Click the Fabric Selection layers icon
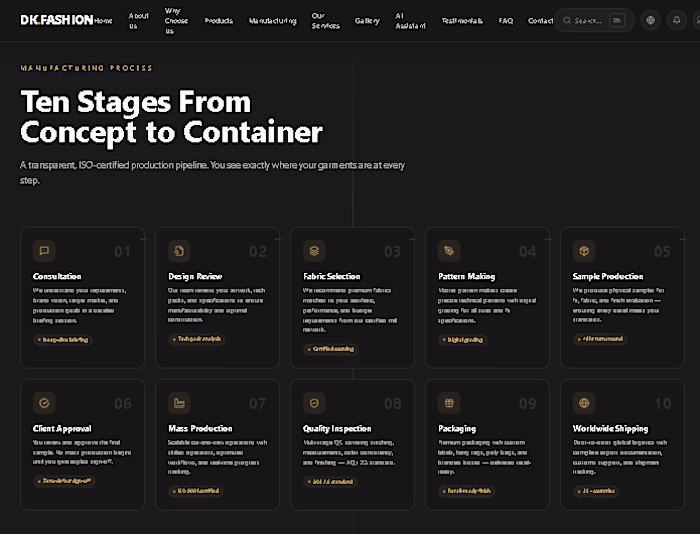The height and width of the screenshot is (534, 700). pos(314,251)
